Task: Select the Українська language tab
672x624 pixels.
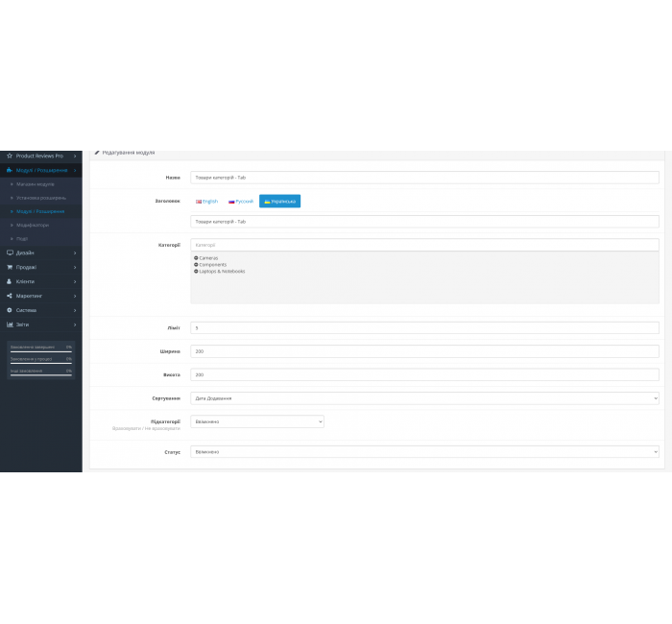Action: tap(280, 201)
